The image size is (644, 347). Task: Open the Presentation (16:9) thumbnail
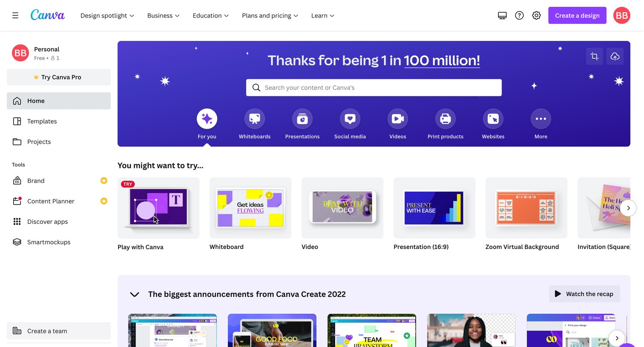(x=434, y=208)
